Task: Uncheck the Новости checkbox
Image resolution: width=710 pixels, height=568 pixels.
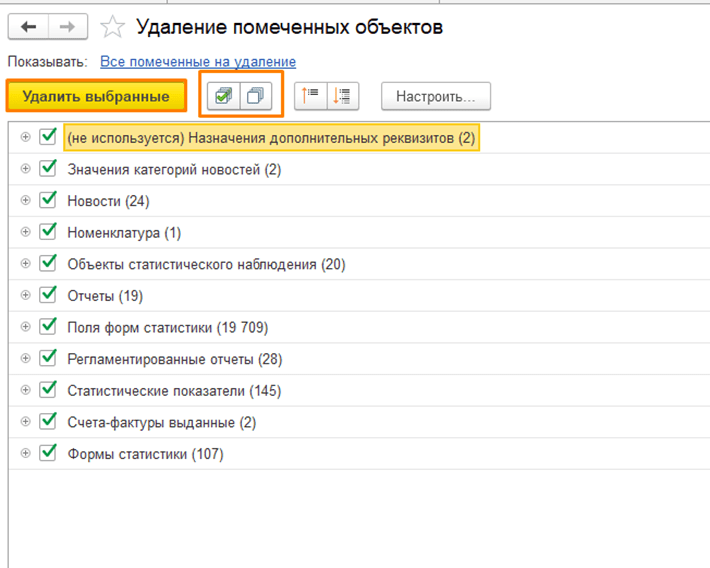Action: click(x=48, y=201)
